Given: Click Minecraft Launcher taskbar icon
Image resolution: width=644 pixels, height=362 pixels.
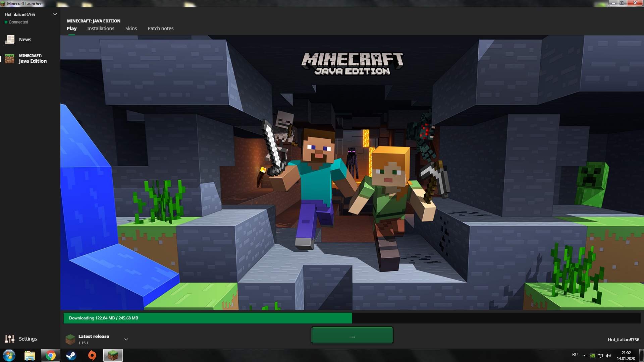Looking at the screenshot, I should click(x=113, y=355).
